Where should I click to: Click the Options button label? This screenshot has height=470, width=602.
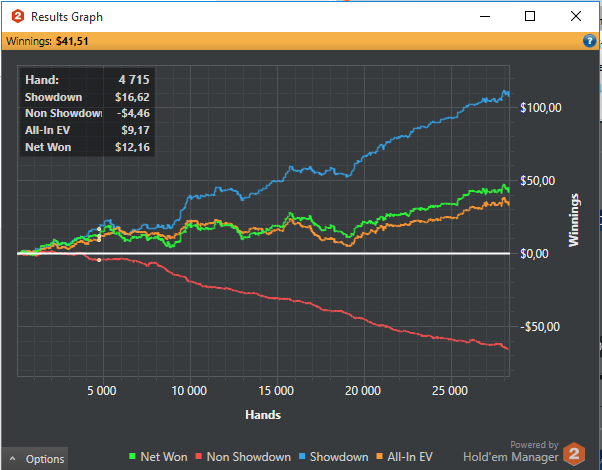(45, 459)
